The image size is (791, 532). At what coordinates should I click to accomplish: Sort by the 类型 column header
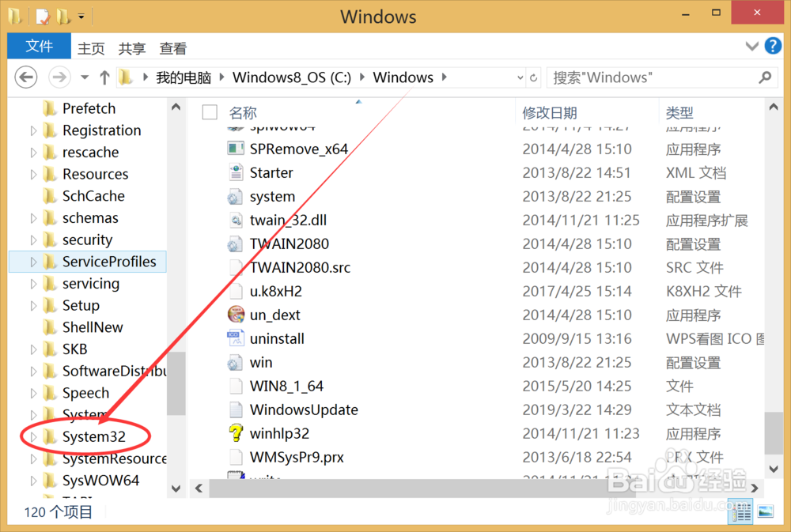click(x=679, y=112)
